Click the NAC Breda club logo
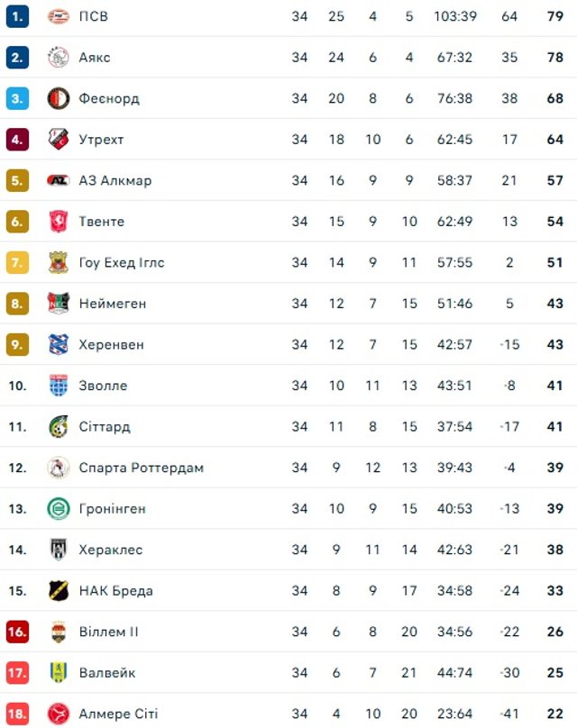Screen dimensions: 577x728 (x=59, y=591)
